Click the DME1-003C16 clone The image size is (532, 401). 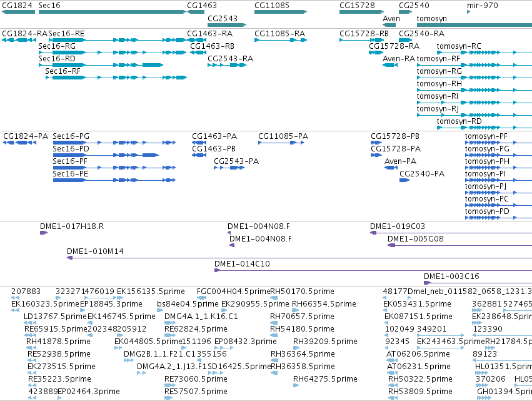point(478,283)
